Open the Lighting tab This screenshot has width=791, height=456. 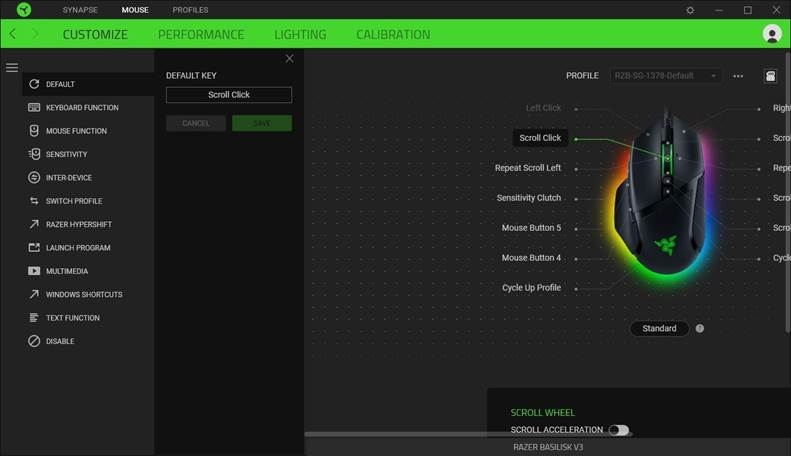point(300,34)
